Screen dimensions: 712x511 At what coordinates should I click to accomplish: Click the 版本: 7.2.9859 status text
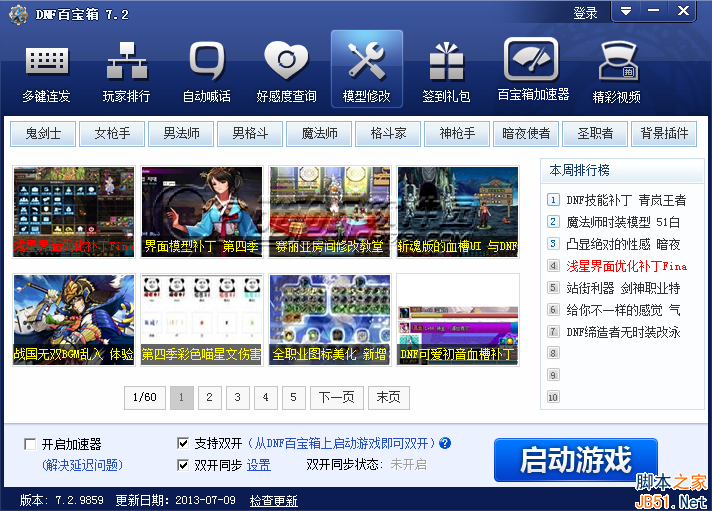62,501
